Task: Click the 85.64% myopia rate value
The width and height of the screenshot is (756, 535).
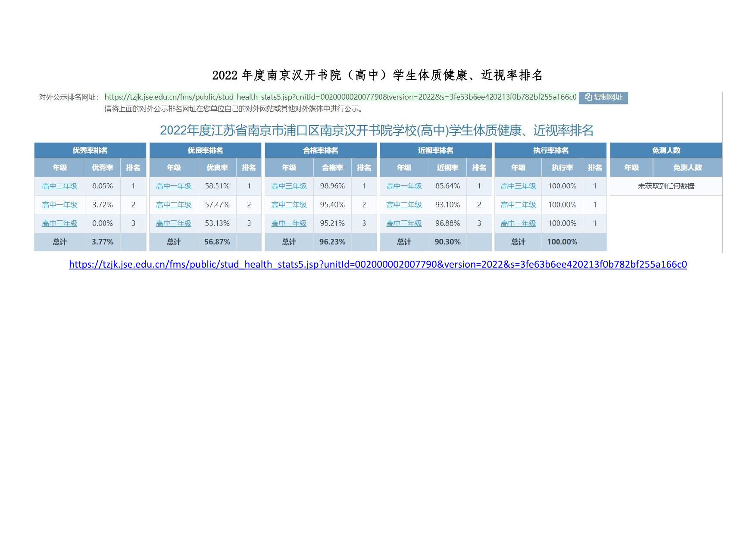Action: [x=447, y=186]
